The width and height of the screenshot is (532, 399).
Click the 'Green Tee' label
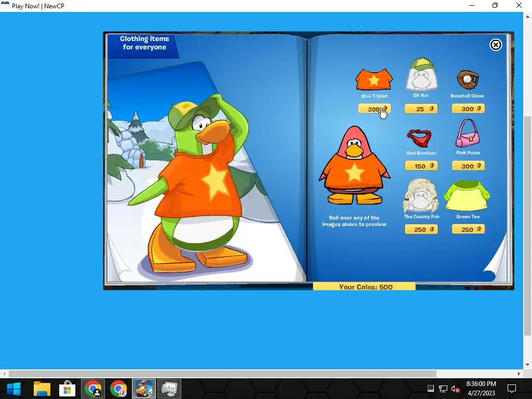(468, 217)
